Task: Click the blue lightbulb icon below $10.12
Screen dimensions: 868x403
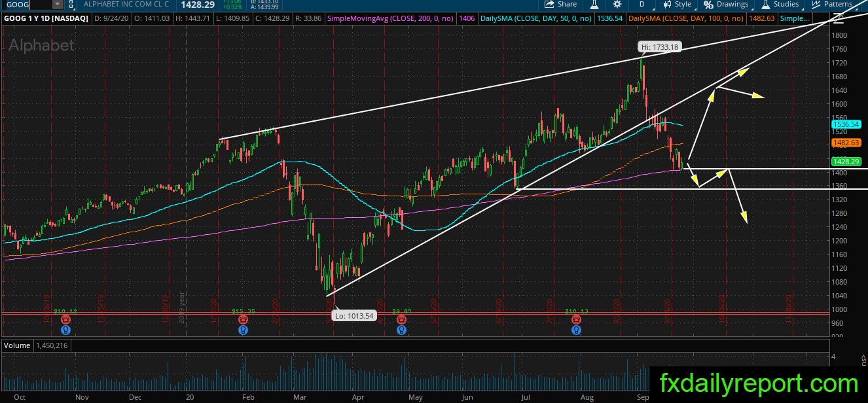Action: click(65, 330)
